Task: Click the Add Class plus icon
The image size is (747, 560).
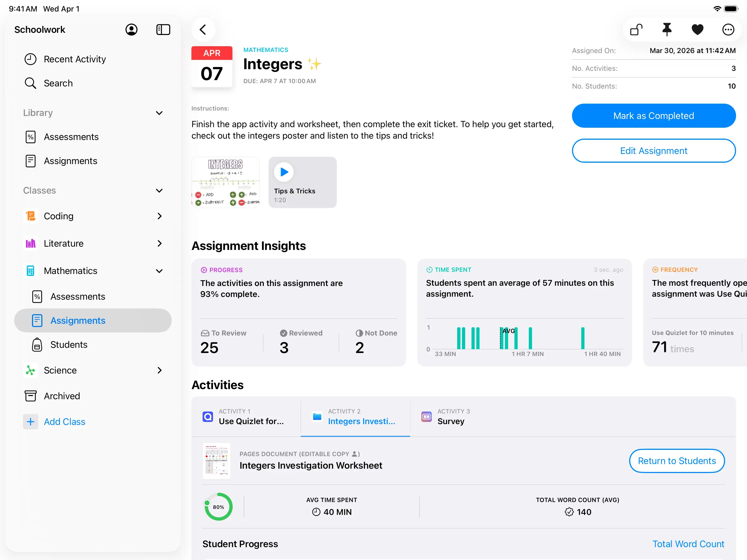Action: [x=30, y=422]
